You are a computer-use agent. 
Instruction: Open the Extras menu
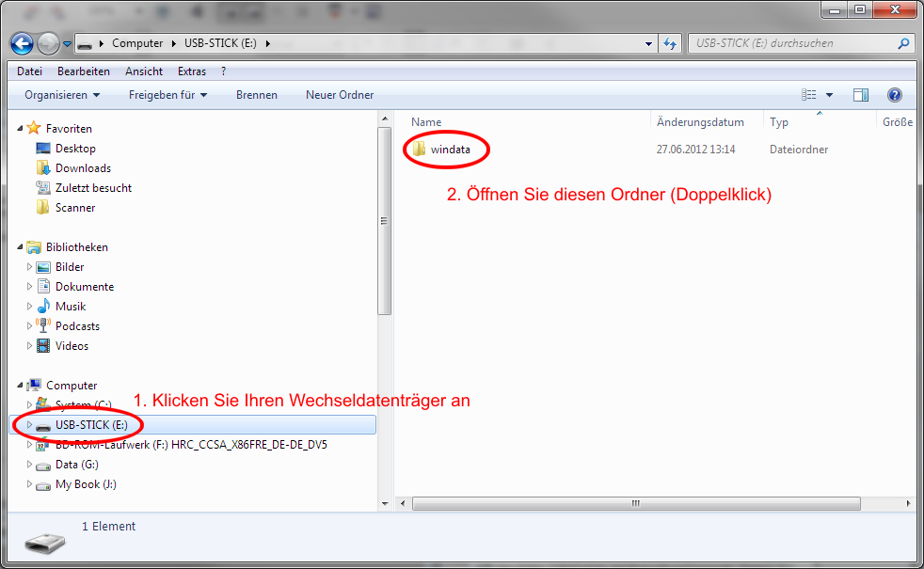pyautogui.click(x=192, y=71)
